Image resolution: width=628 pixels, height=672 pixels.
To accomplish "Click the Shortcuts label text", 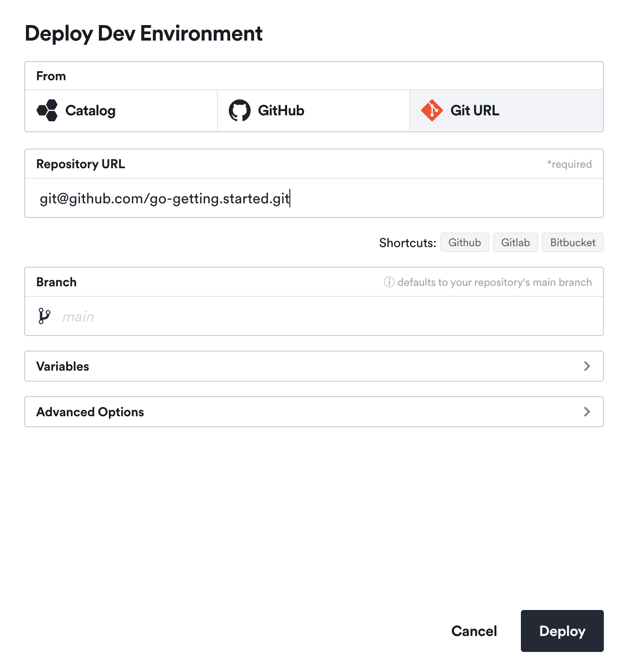I will (x=406, y=242).
